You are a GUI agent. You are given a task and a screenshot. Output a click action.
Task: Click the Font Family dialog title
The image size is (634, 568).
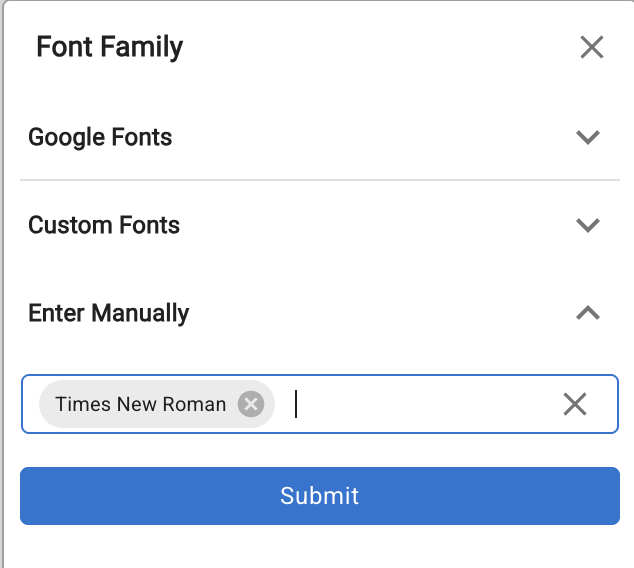(x=110, y=47)
